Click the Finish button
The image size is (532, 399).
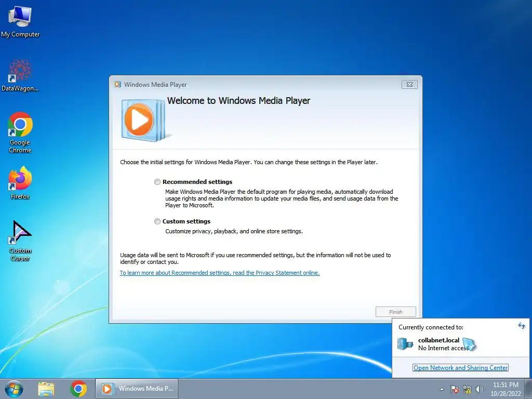pyautogui.click(x=395, y=312)
